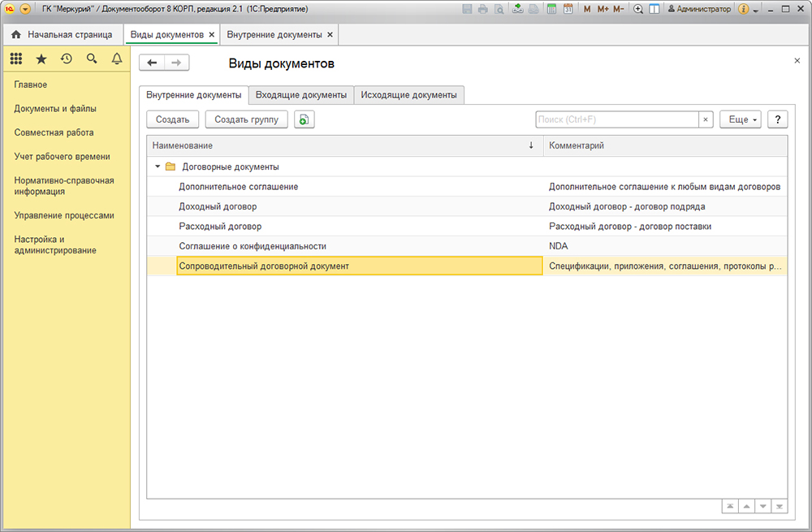Open the History clock icon
This screenshot has height=532, width=812.
point(67,58)
